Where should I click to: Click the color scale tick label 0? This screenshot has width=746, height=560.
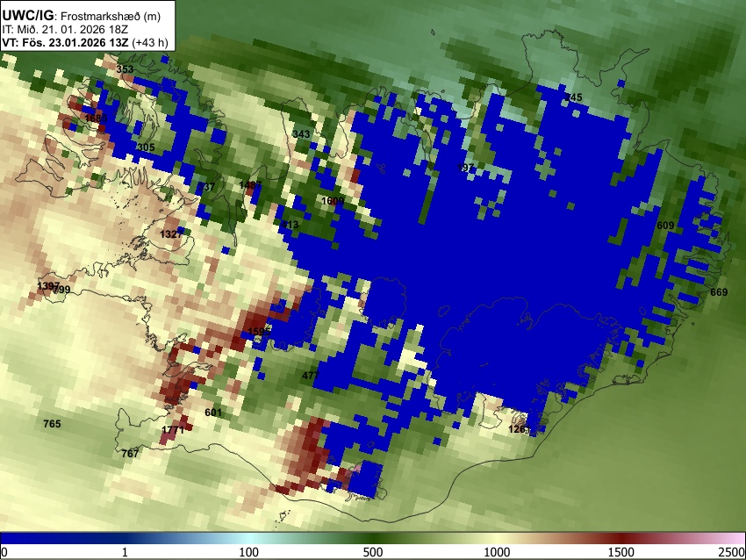pos(4,552)
